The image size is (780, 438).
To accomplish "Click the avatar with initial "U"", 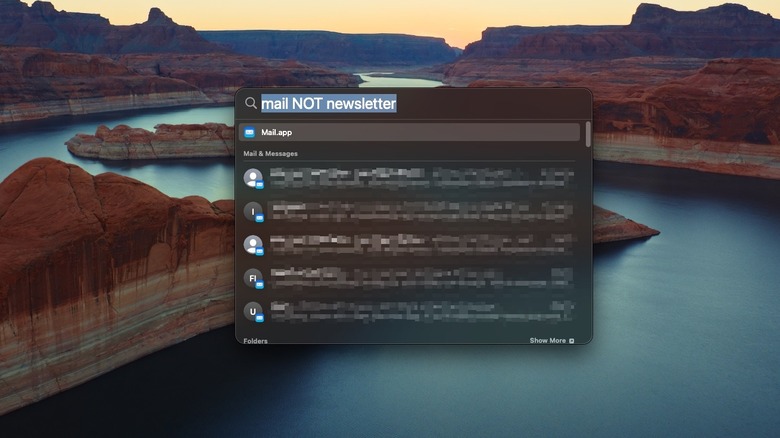I will [x=253, y=311].
